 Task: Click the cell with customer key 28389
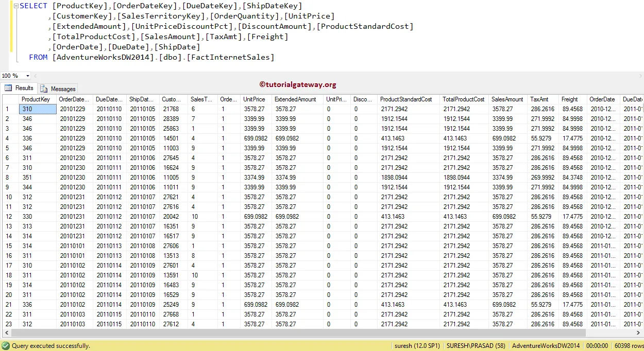[x=173, y=119]
